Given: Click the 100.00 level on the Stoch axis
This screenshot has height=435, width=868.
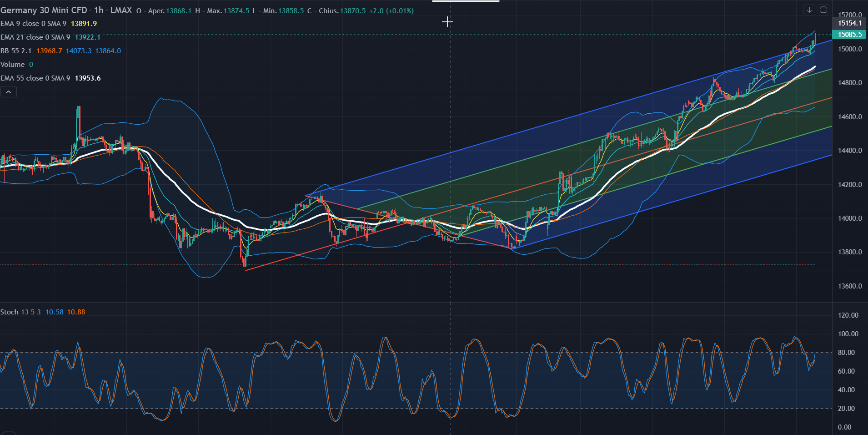Looking at the screenshot, I should click(848, 334).
